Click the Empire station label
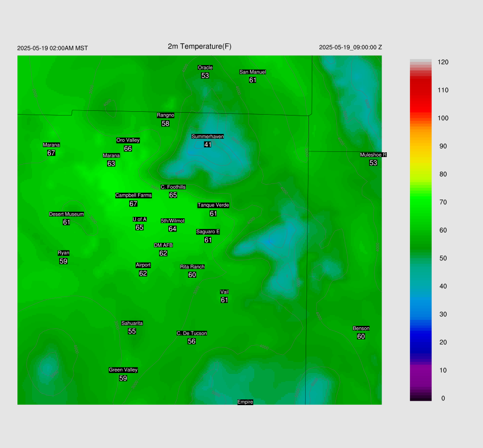This screenshot has height=448, width=483. [x=245, y=402]
